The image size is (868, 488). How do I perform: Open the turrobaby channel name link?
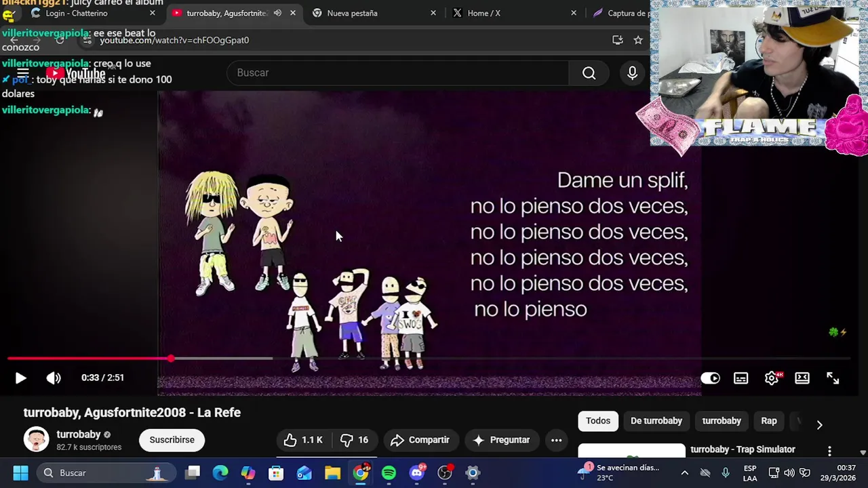[79, 434]
